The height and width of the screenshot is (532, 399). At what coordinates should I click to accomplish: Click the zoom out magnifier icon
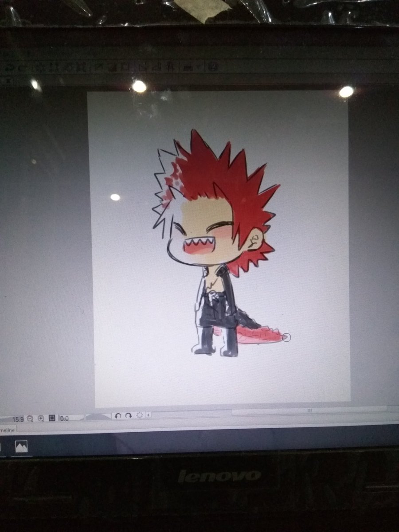pyautogui.click(x=30, y=419)
